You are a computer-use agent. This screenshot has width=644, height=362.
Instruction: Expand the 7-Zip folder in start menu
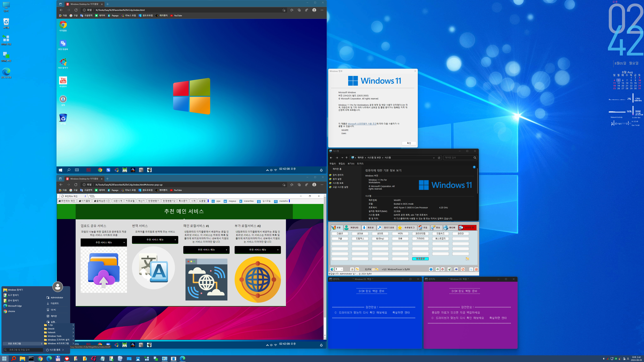(59, 325)
